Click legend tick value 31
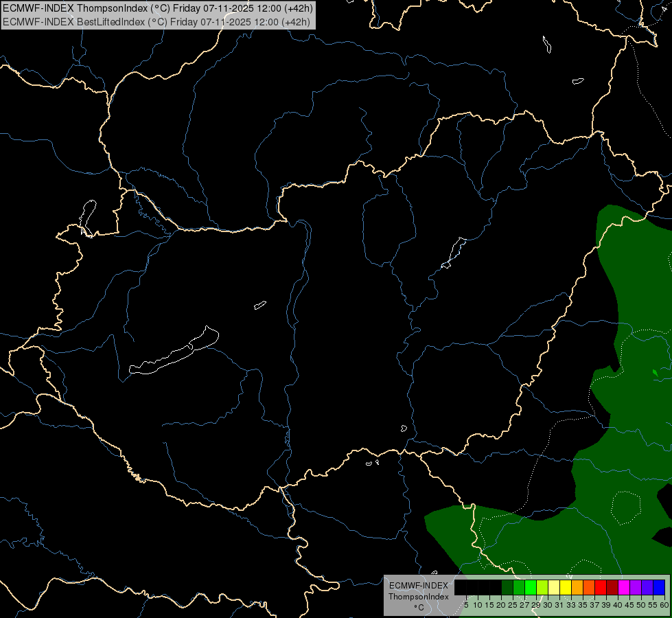 click(559, 605)
